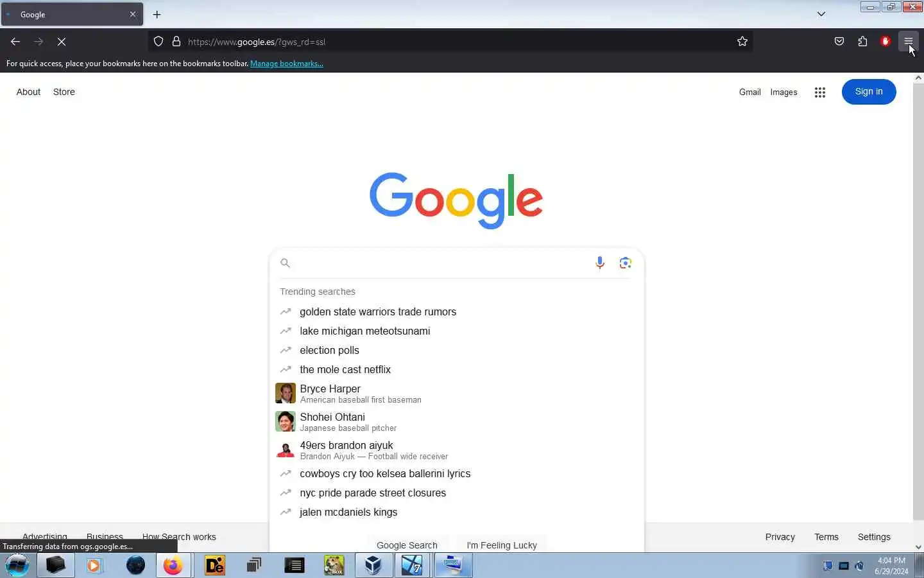This screenshot has height=578, width=924.
Task: Open Google Images
Action: pos(783,92)
